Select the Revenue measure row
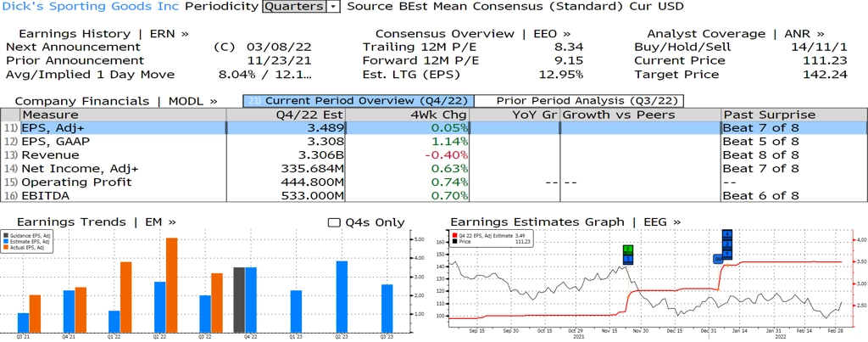 click(434, 155)
